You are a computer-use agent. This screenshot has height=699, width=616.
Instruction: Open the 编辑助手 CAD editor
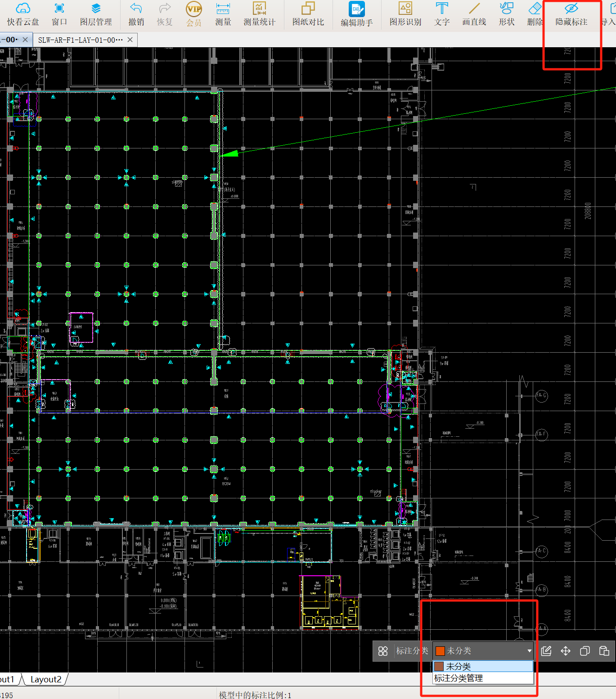point(357,14)
